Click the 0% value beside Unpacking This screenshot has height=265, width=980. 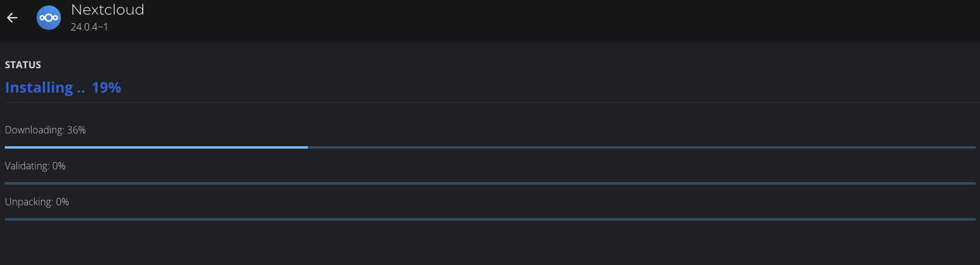point(62,202)
